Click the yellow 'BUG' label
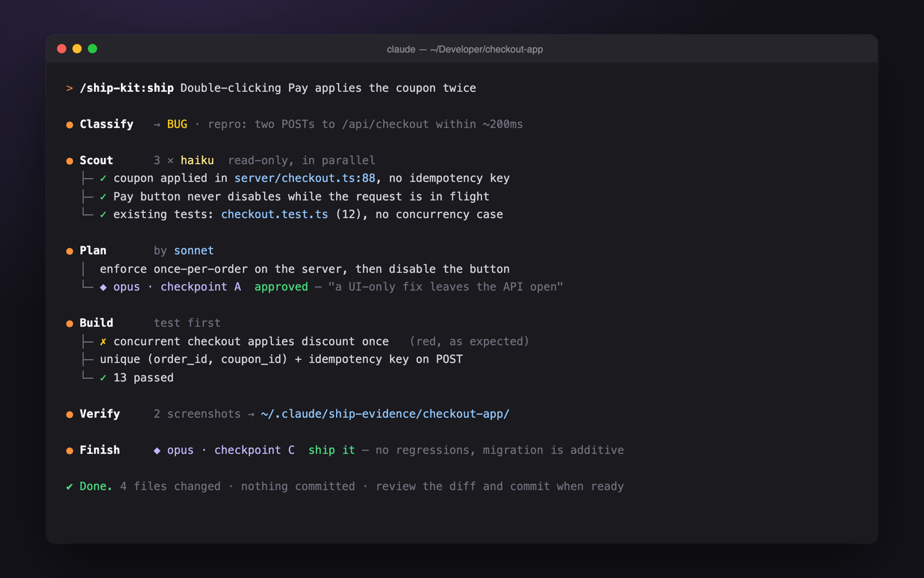Viewport: 924px width, 578px height. (x=177, y=124)
